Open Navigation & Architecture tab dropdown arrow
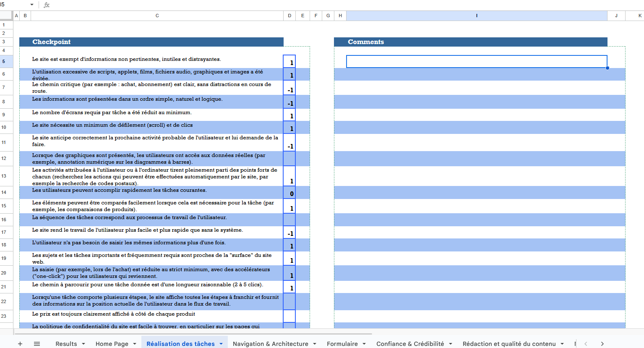Viewport: 644px width, 348px height. point(315,344)
